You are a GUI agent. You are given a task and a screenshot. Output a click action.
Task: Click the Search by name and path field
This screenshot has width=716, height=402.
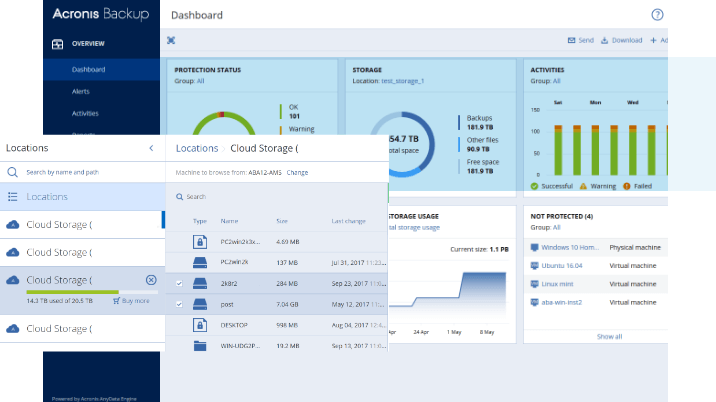point(80,173)
